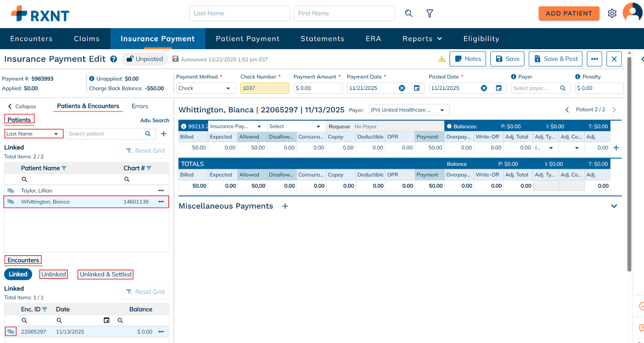
Task: Open the Payment Method dropdown
Action: click(x=206, y=88)
